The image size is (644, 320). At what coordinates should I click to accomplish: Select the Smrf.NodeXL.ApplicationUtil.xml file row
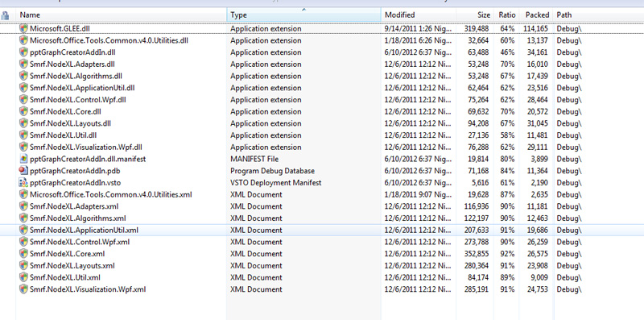pos(322,230)
